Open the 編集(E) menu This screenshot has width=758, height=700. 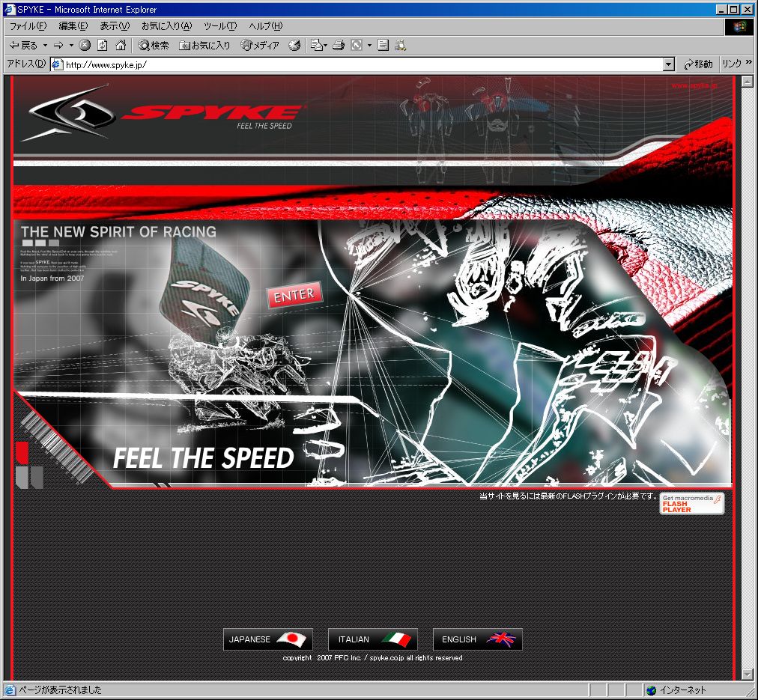(73, 26)
